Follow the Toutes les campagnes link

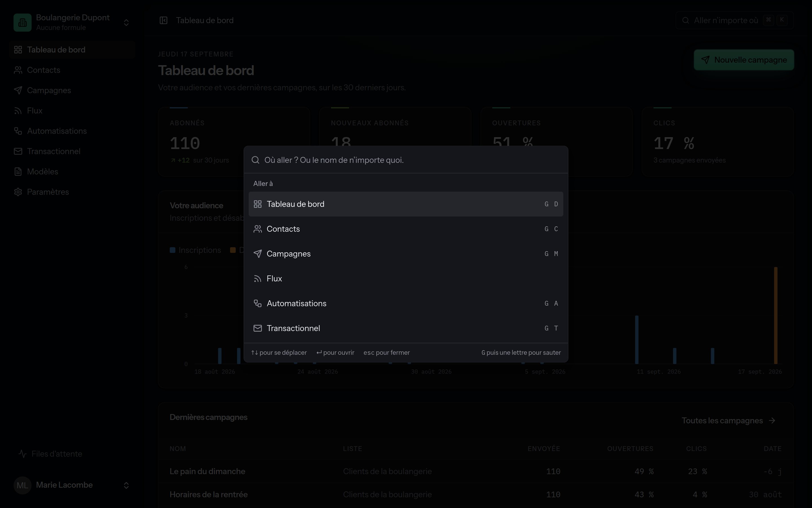coord(729,421)
